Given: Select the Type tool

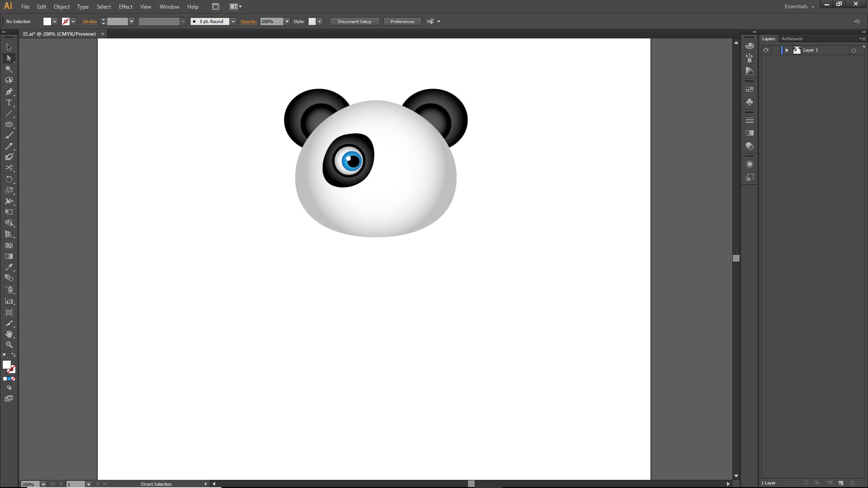Looking at the screenshot, I should tap(9, 103).
